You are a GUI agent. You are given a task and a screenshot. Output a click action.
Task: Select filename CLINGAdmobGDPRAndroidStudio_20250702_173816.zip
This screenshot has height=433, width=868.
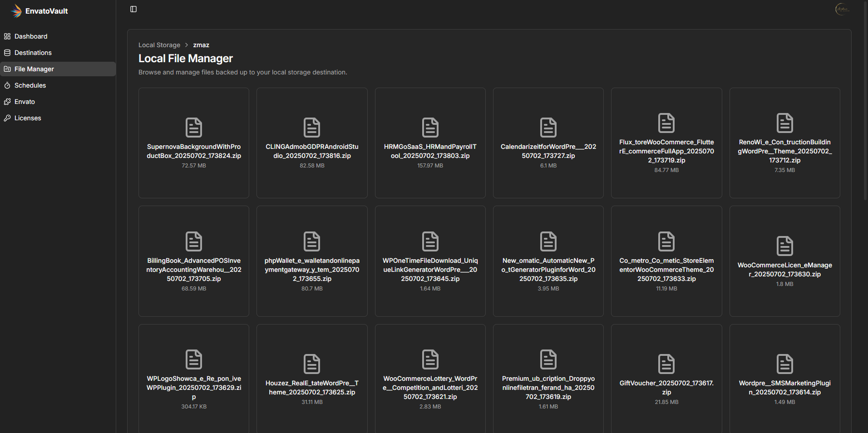click(312, 151)
